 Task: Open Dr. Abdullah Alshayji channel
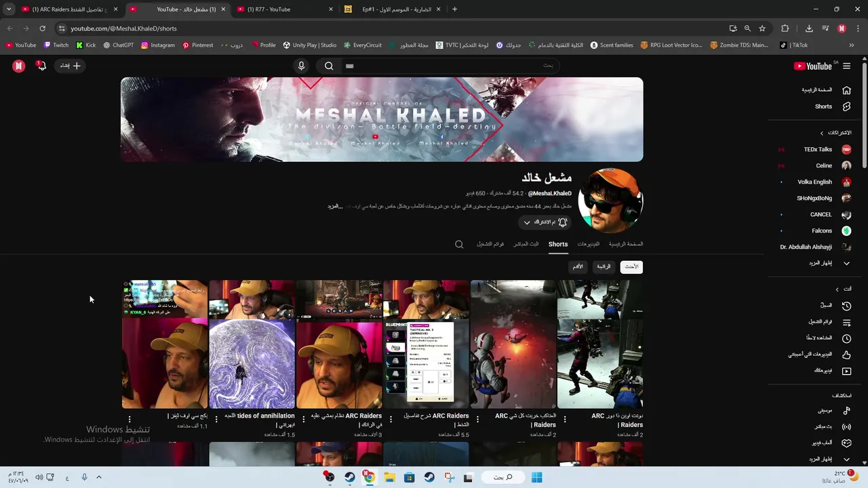[x=814, y=247]
